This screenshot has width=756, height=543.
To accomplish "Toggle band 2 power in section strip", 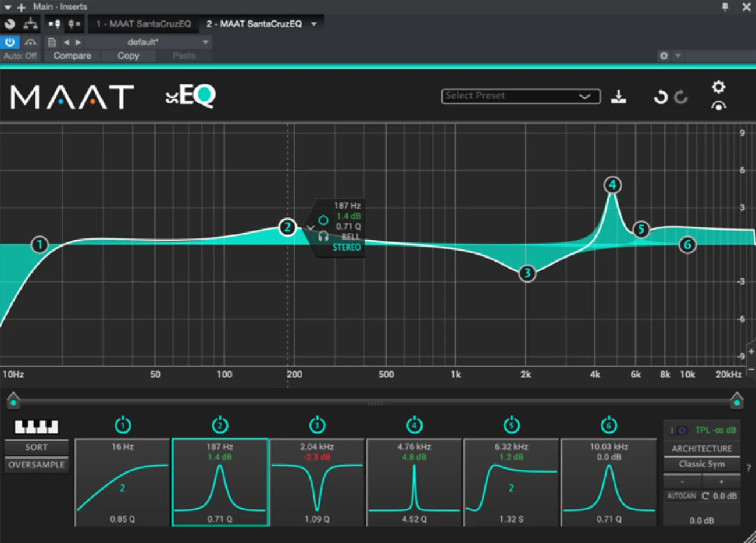I will pos(220,425).
